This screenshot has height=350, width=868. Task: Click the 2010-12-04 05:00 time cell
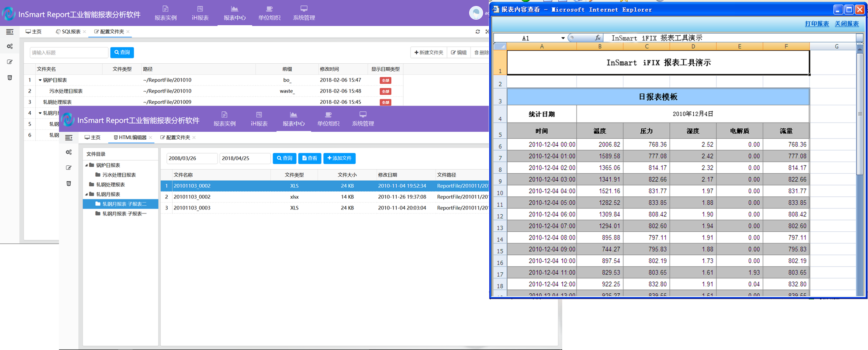pos(542,202)
